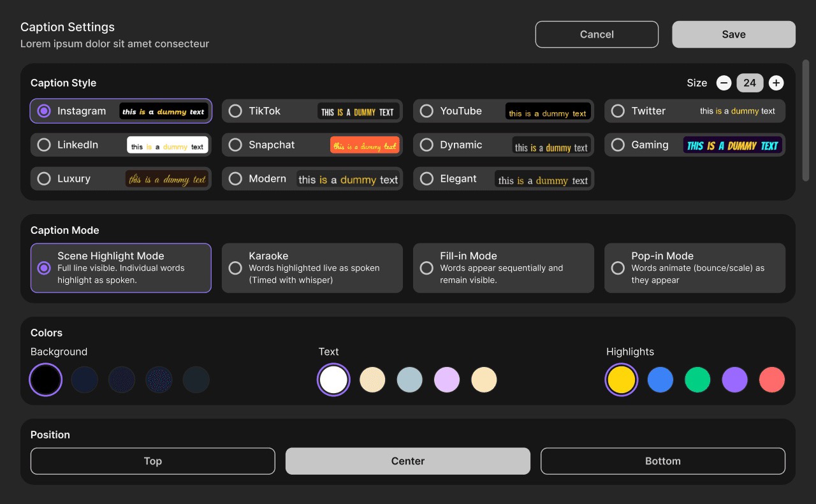
Task: Click the Cancel button
Action: (597, 34)
